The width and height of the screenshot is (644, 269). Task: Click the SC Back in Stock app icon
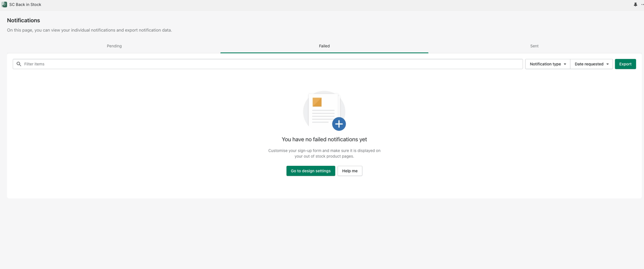4,4
